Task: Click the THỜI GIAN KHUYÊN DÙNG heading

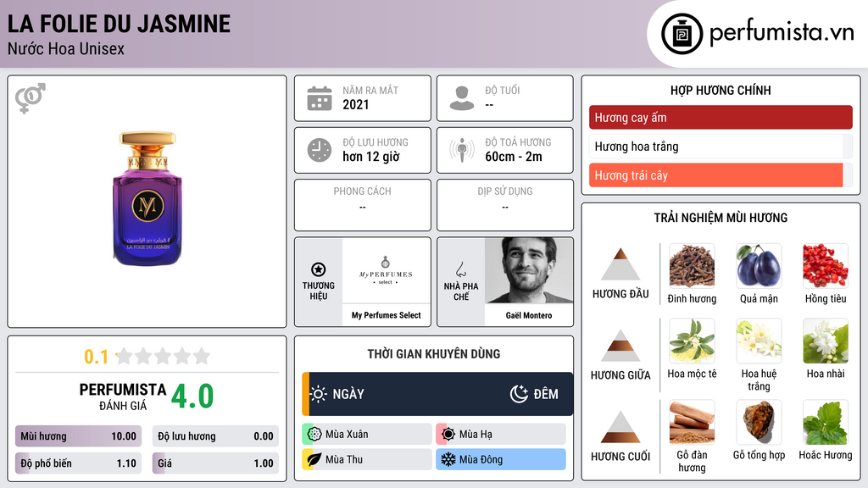Action: point(434,354)
